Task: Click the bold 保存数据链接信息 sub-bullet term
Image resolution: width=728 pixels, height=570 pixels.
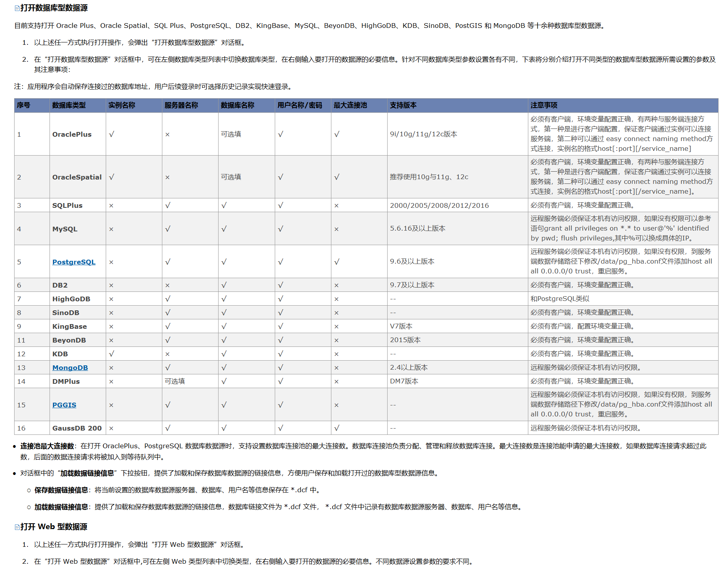Action: (x=61, y=490)
